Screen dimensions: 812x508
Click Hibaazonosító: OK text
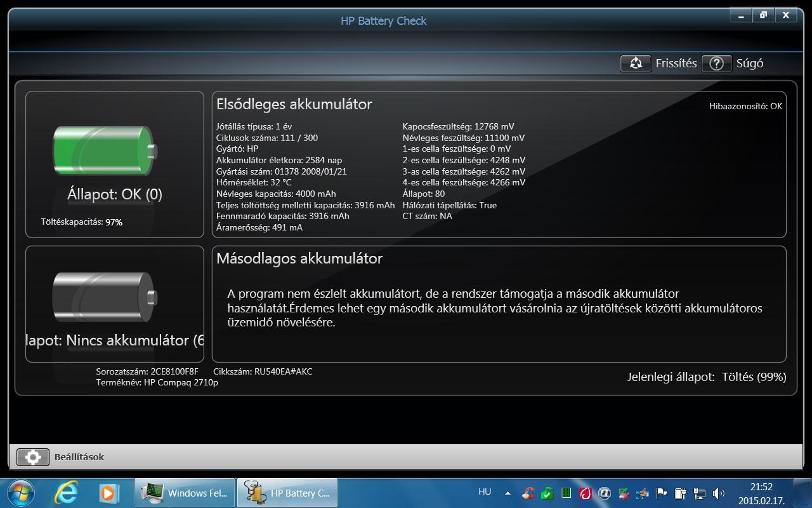pyautogui.click(x=745, y=106)
